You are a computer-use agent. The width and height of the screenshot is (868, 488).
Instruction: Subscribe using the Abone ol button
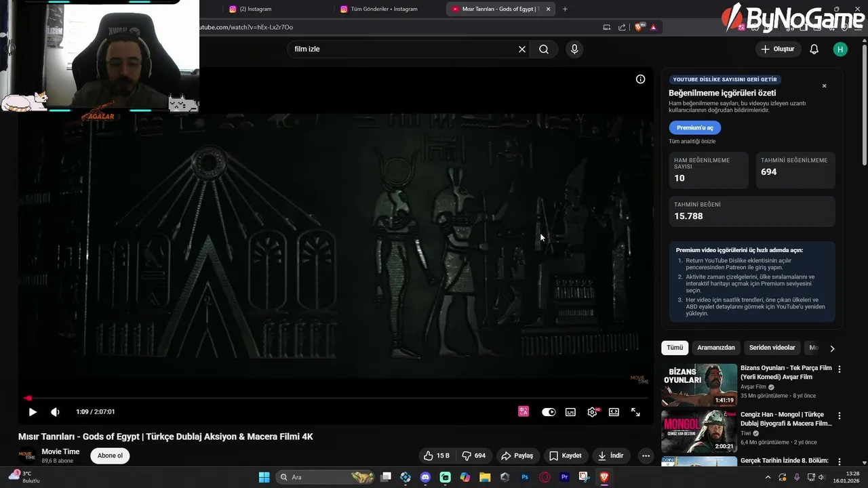point(110,455)
